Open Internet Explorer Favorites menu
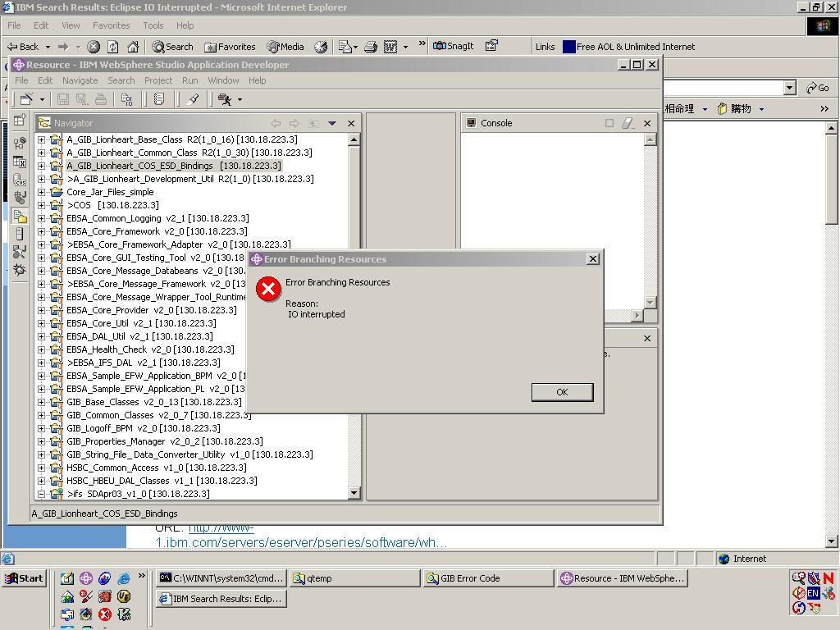This screenshot has height=630, width=840. (x=111, y=25)
